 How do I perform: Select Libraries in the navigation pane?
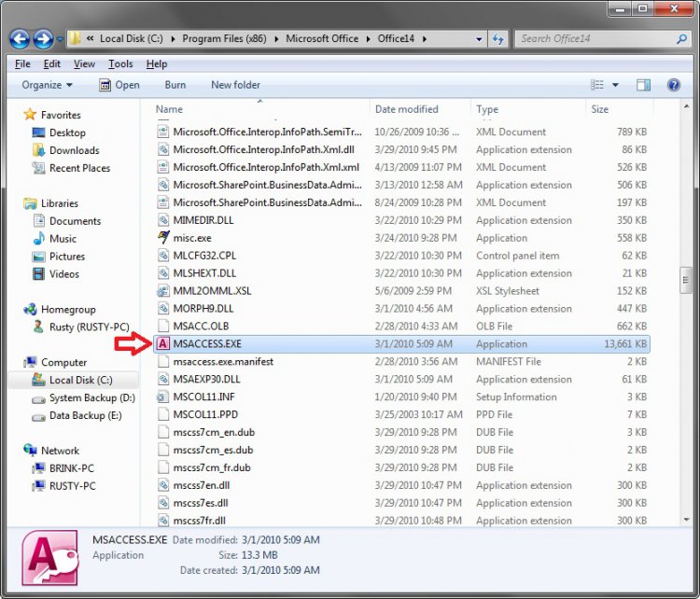pyautogui.click(x=60, y=203)
